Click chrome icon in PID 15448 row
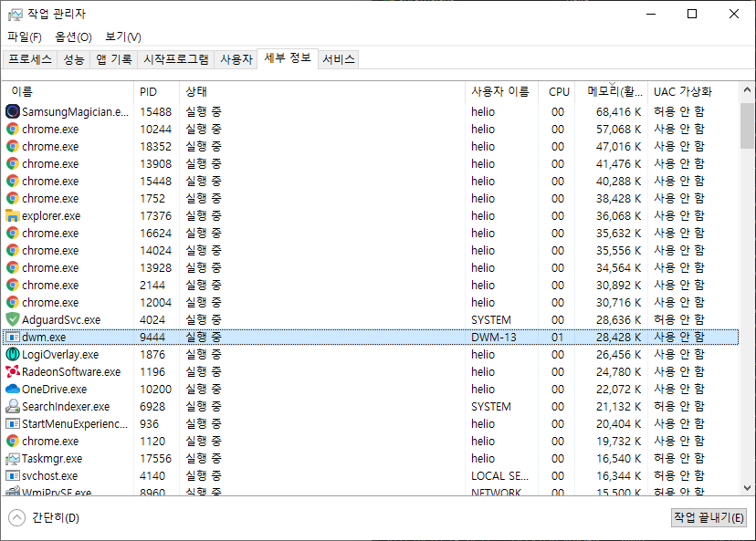Viewport: 756px width, 541px height. pos(13,182)
